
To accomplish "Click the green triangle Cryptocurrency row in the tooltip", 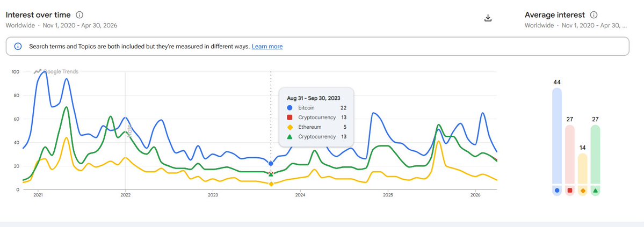I will (316, 137).
